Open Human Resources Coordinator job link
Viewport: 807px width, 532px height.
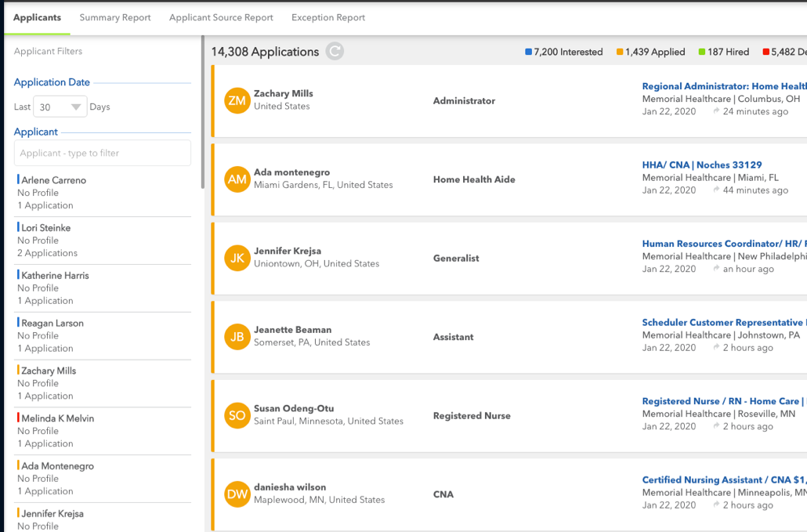tap(724, 244)
